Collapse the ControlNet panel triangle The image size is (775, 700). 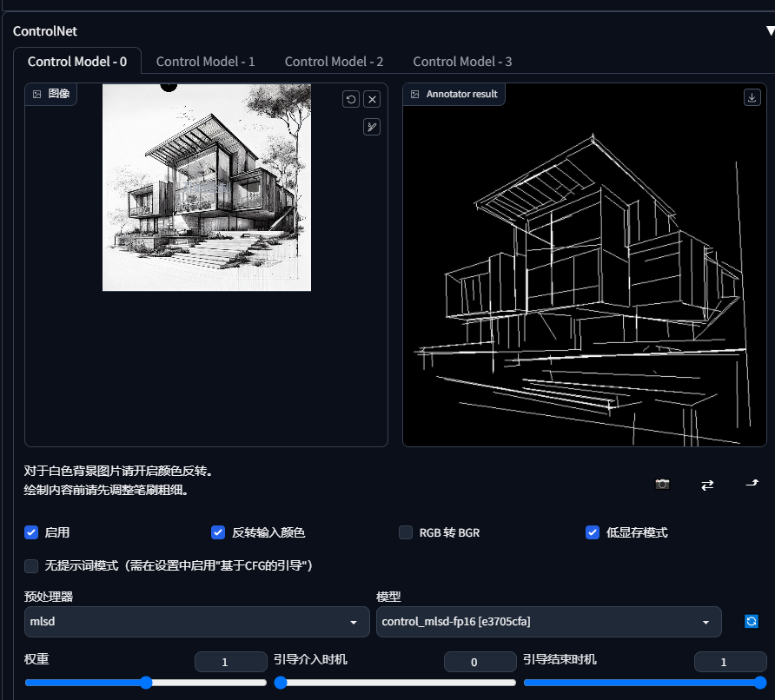tap(770, 30)
